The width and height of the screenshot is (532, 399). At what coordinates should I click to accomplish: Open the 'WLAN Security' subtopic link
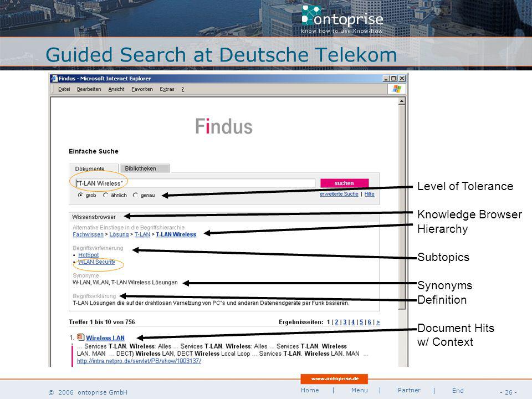[96, 262]
